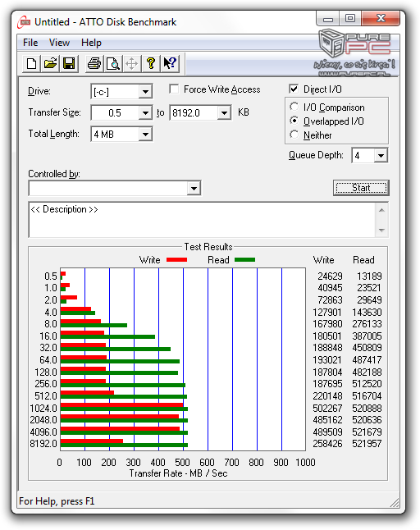Screen dimensions: 420x530
Task: Open the View menu
Action: pyautogui.click(x=59, y=43)
